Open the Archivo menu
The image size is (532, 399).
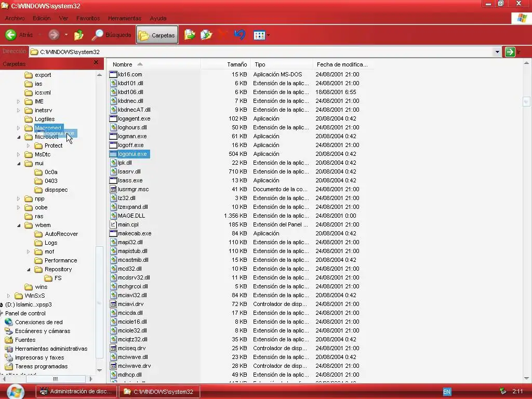click(x=15, y=18)
